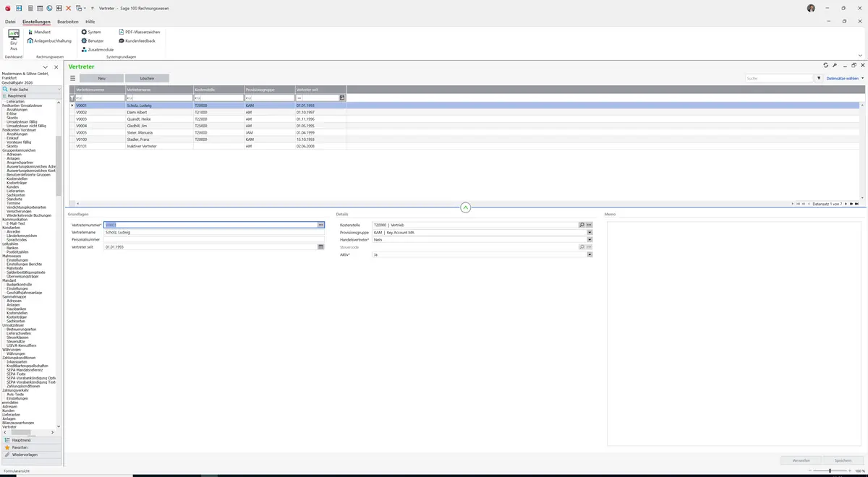Open the Handelsvertreter dropdown
Screen dimensions: 868x477
[590, 240]
